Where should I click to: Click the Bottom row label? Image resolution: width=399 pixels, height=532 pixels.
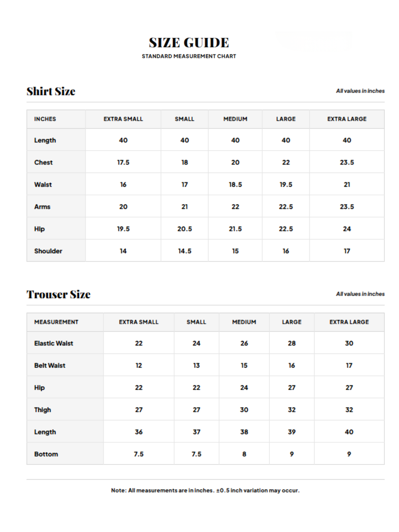46,454
